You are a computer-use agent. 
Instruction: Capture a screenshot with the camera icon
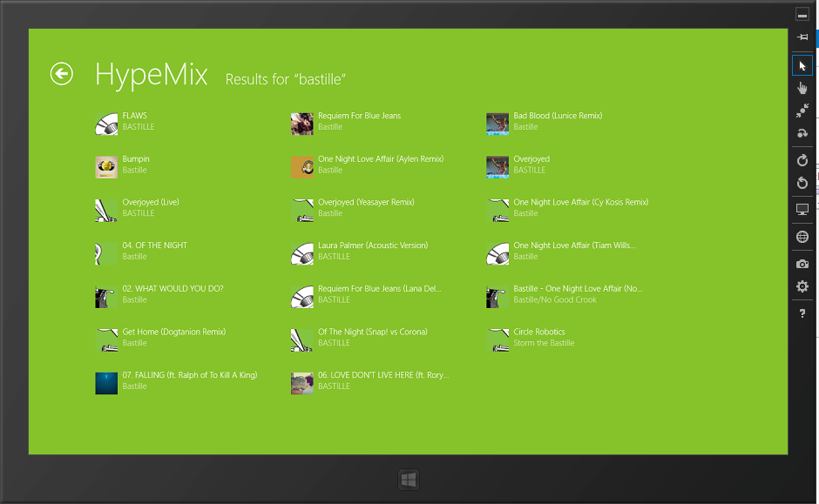802,264
